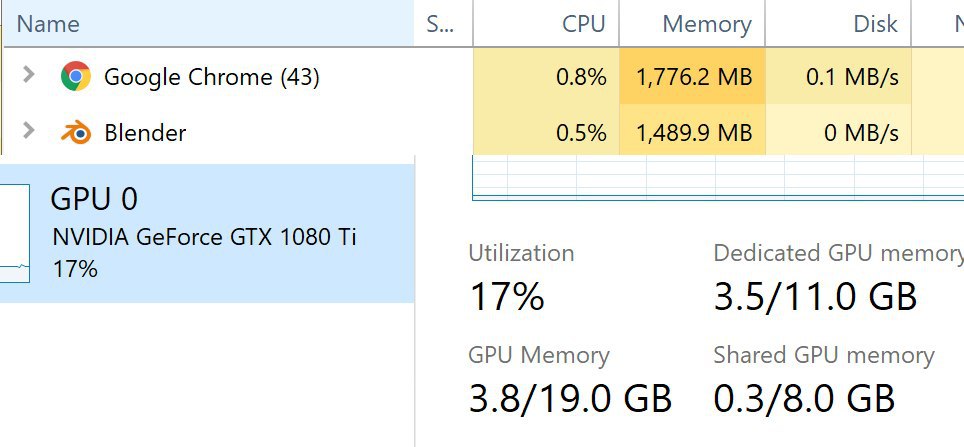Click Chrome's 0.8% CPU cell
The height and width of the screenshot is (447, 964).
point(546,77)
